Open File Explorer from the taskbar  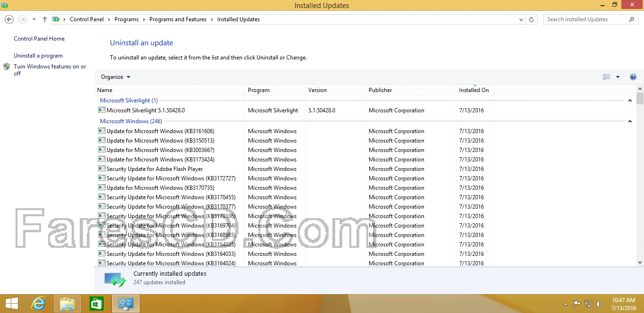67,304
